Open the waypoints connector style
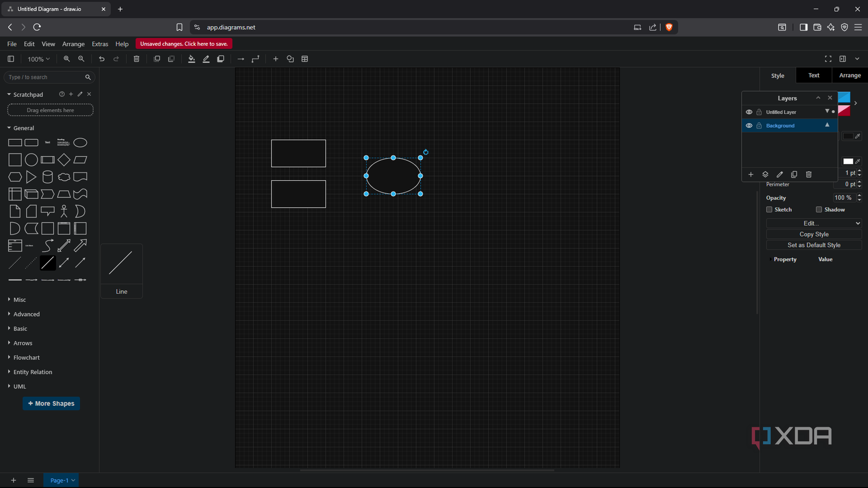 [255, 59]
